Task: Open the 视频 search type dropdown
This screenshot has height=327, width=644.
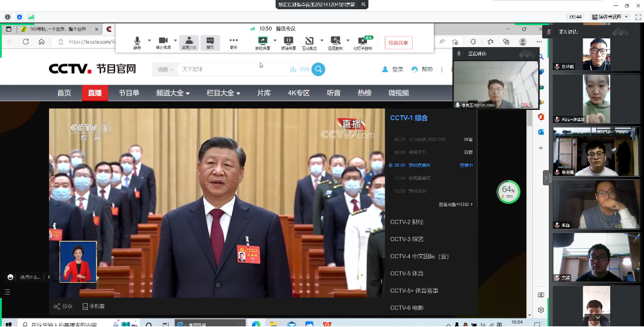Action: [x=165, y=70]
